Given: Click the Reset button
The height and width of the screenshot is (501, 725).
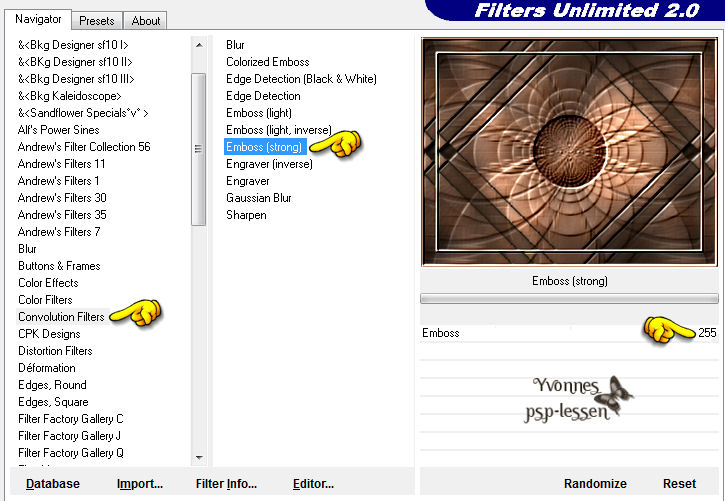Looking at the screenshot, I should point(679,483).
